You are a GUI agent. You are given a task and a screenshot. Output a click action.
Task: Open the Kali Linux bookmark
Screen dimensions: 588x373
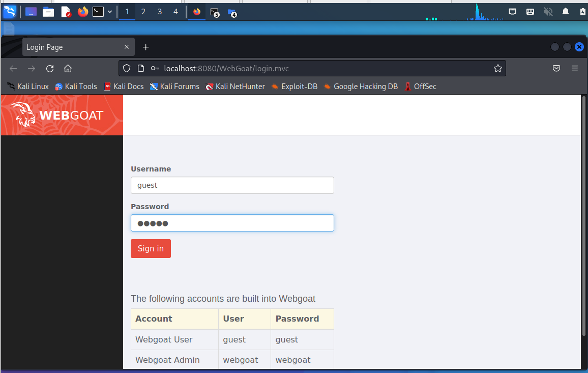(28, 87)
